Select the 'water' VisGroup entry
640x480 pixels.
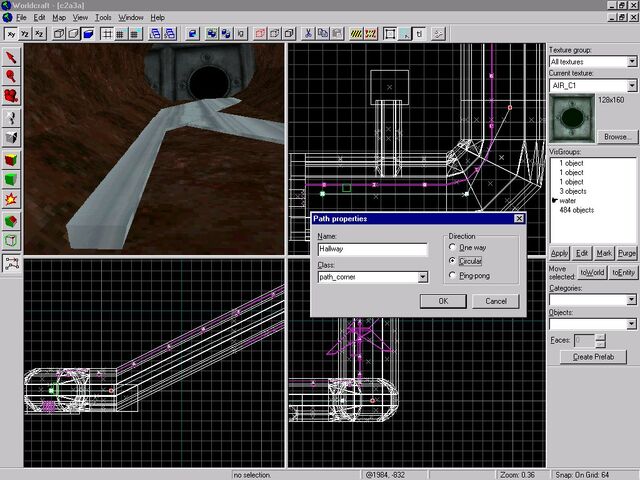click(567, 200)
